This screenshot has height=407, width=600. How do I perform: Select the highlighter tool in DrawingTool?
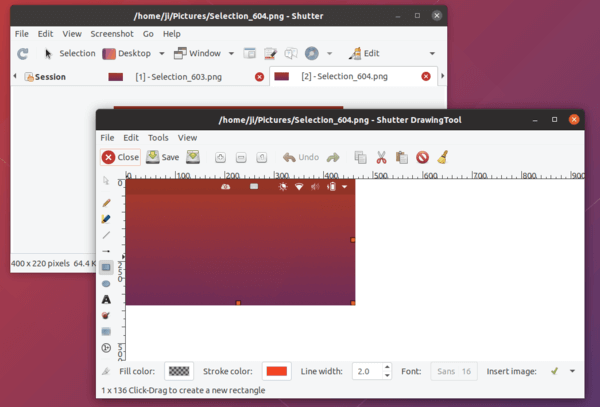point(106,219)
